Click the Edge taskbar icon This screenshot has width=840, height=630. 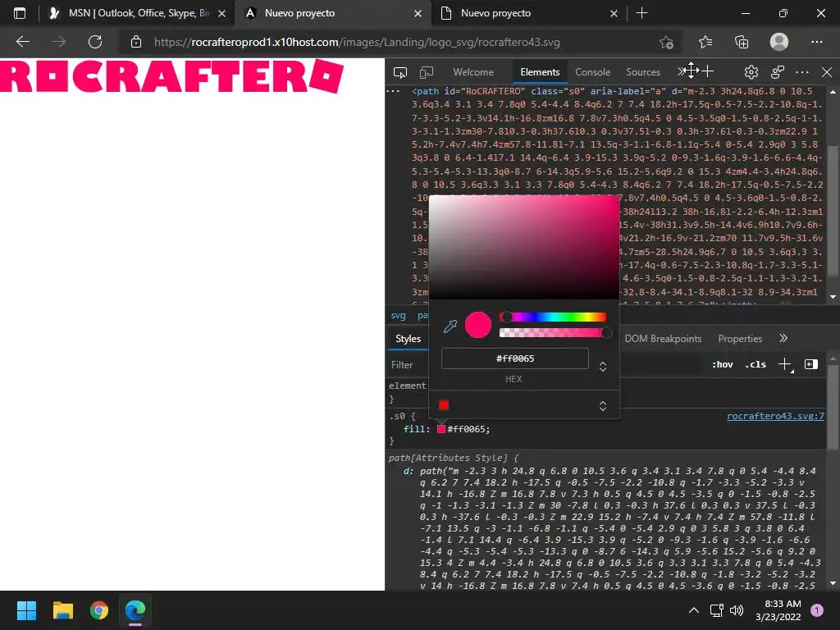point(135,610)
